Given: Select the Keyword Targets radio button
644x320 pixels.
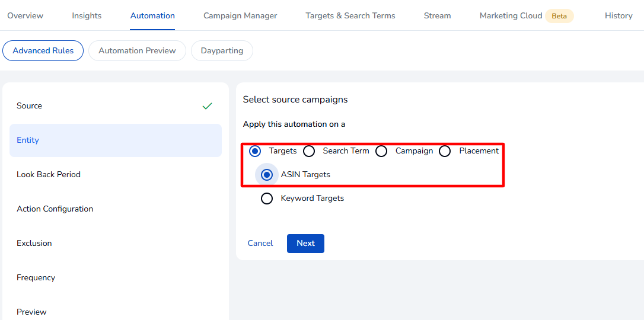Looking at the screenshot, I should [x=267, y=199].
